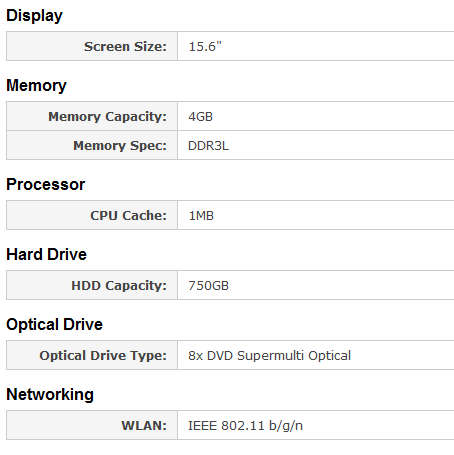Click the IEEE 802.11 b/g/n value
Image resolution: width=454 pixels, height=455 pixels.
246,426
